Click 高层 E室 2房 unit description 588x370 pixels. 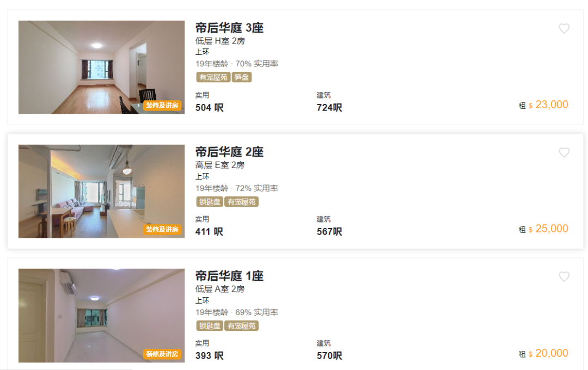point(220,165)
